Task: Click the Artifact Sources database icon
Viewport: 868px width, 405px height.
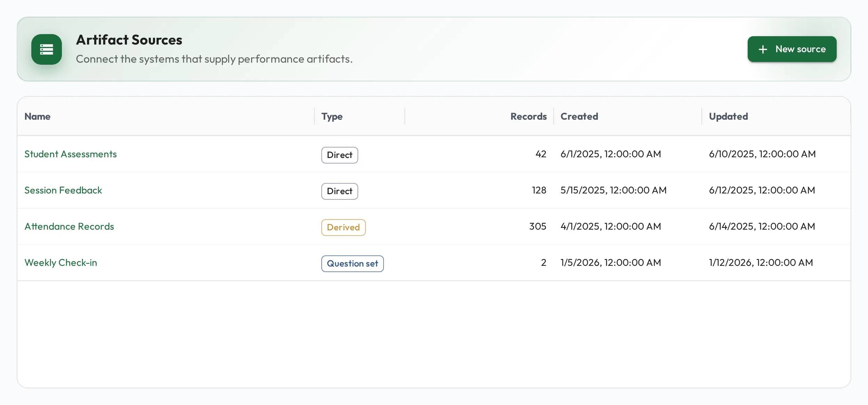Action: [x=47, y=49]
